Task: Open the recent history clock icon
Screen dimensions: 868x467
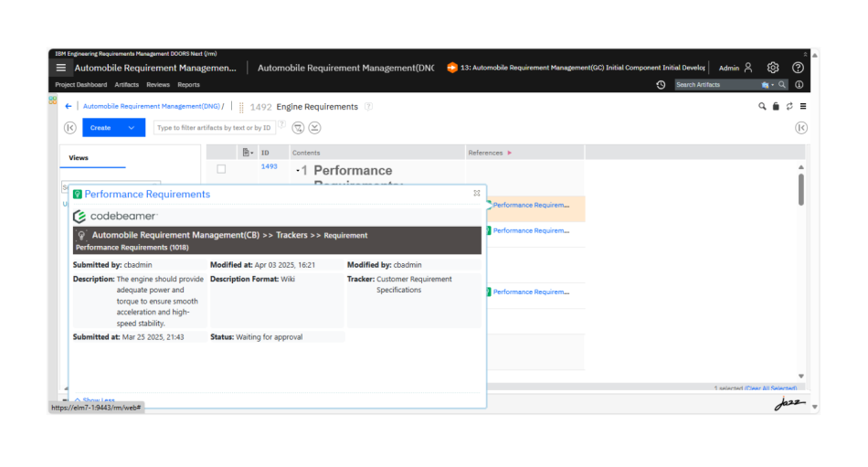Action: coord(661,85)
